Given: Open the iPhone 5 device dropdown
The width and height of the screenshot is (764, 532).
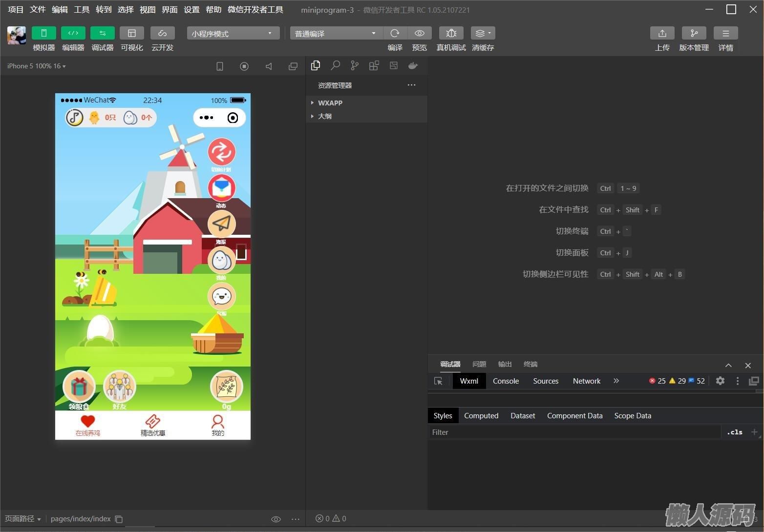Looking at the screenshot, I should pos(36,66).
